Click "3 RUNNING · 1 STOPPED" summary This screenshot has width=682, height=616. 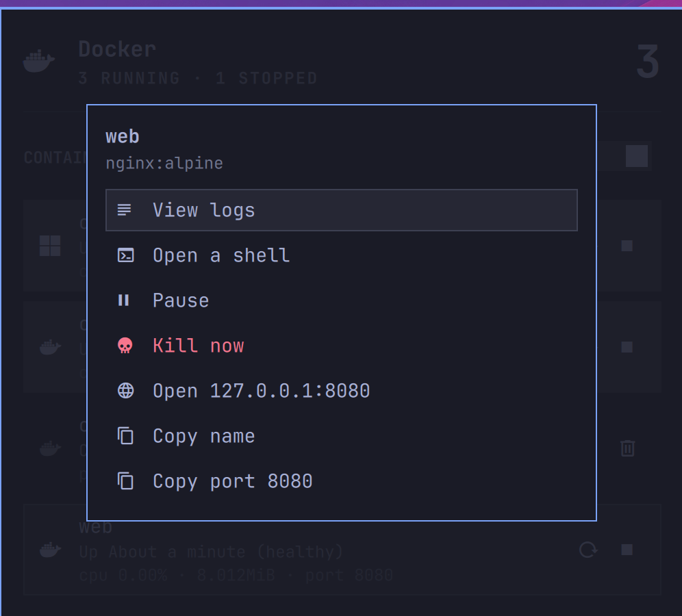pos(198,78)
